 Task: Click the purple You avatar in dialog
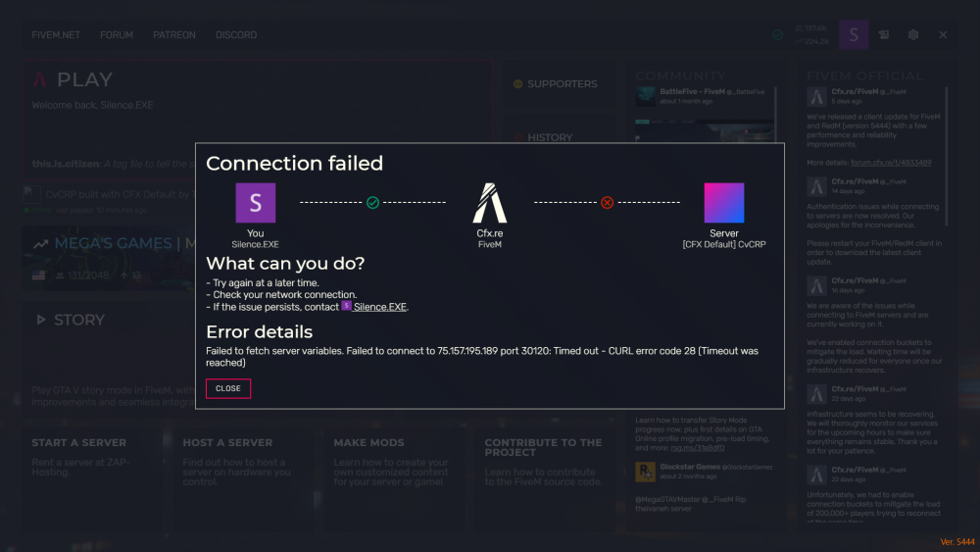tap(255, 203)
